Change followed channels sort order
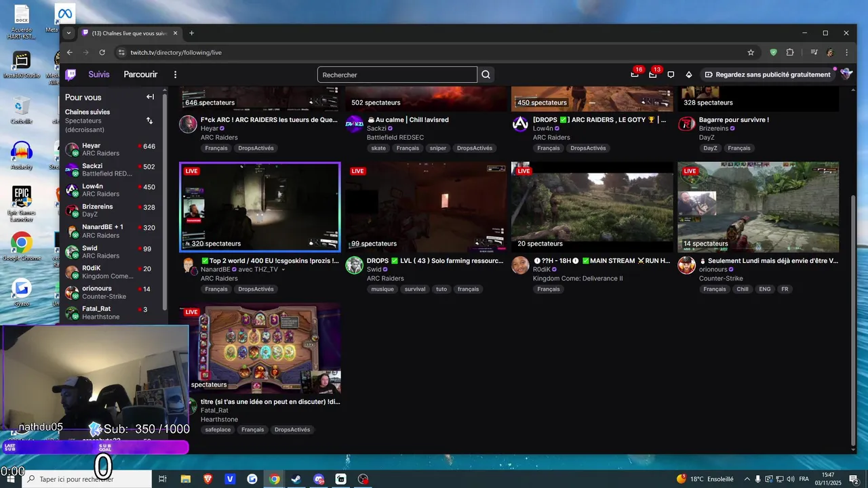The height and width of the screenshot is (488, 868). 150,121
